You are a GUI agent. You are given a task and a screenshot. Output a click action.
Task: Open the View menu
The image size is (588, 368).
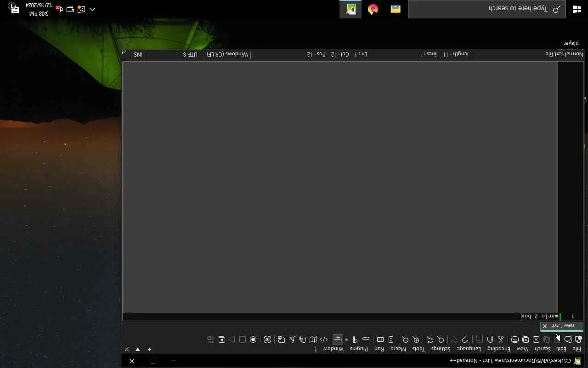click(522, 349)
